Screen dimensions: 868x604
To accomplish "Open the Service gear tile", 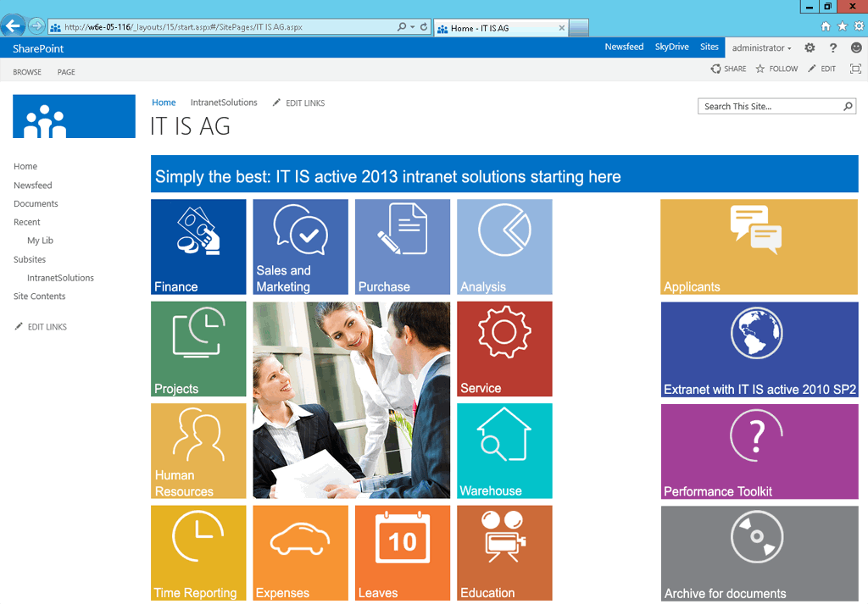I will point(504,349).
